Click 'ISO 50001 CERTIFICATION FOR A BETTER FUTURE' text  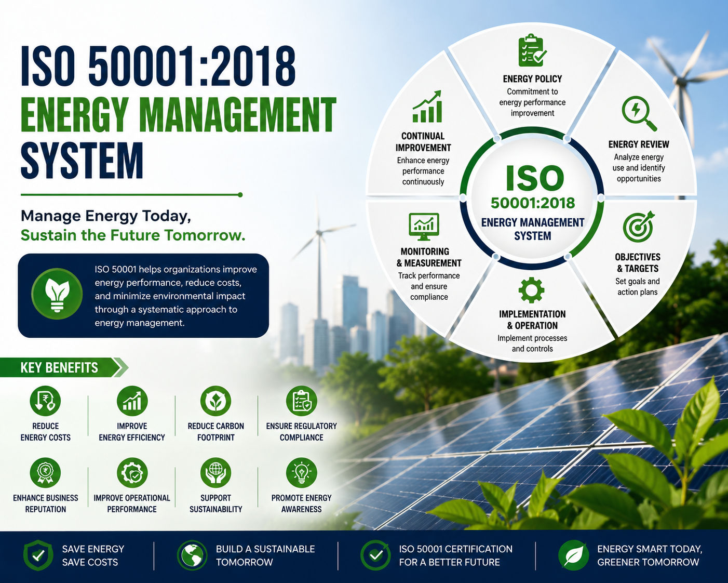[x=455, y=555]
